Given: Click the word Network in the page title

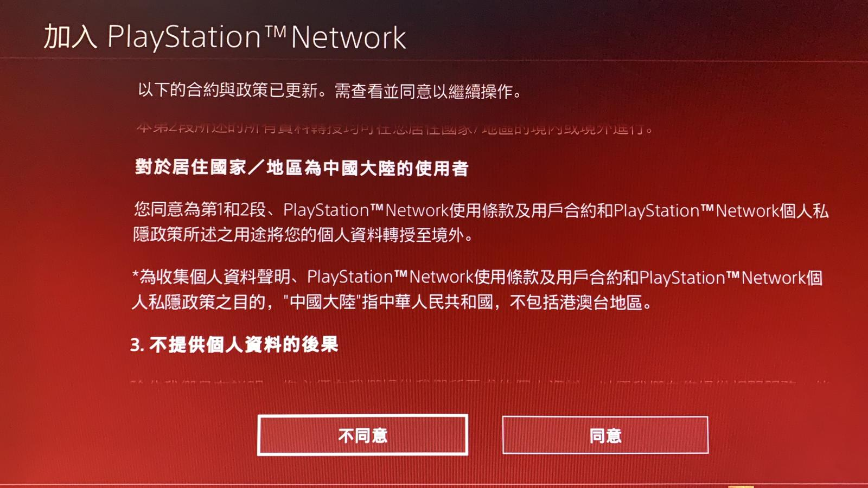Looking at the screenshot, I should 348,38.
